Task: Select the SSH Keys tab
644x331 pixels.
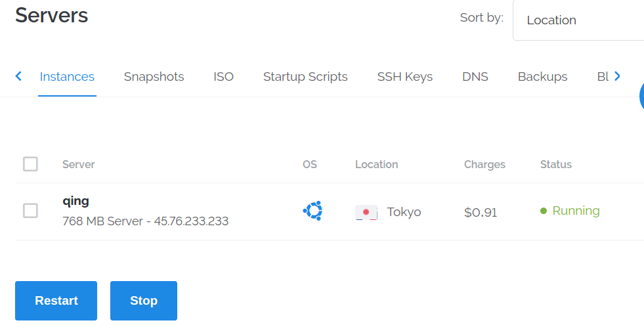Action: (x=404, y=77)
